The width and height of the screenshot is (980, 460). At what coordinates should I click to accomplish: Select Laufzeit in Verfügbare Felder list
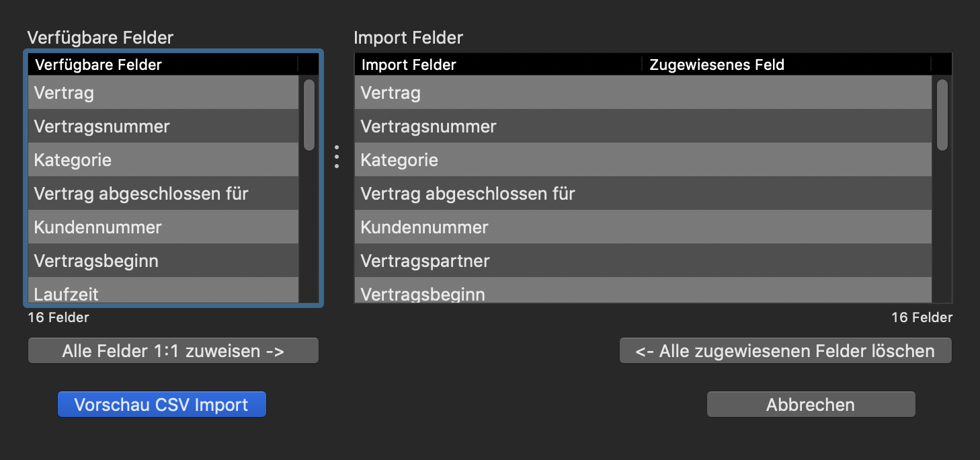point(163,293)
